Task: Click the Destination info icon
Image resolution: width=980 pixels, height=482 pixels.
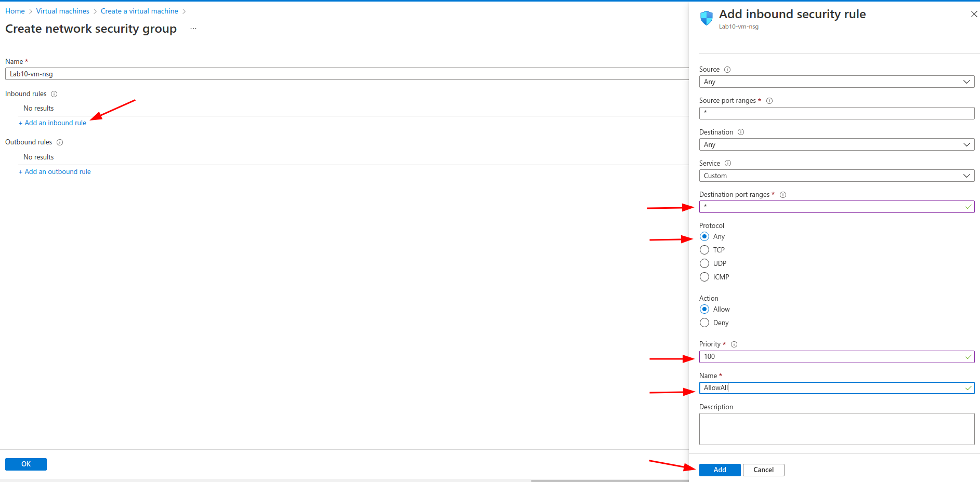Action: click(741, 132)
